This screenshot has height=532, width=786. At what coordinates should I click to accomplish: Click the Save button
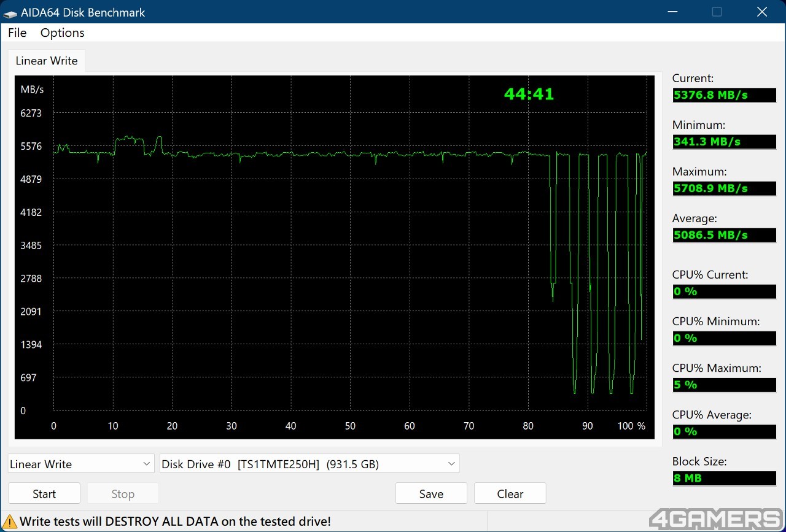[x=431, y=494]
